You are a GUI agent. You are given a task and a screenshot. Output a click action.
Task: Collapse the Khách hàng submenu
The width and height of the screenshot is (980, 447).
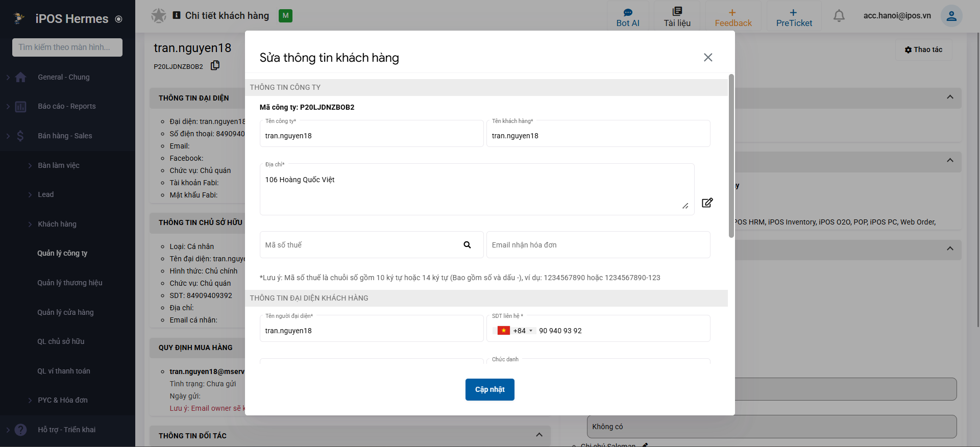(30, 224)
